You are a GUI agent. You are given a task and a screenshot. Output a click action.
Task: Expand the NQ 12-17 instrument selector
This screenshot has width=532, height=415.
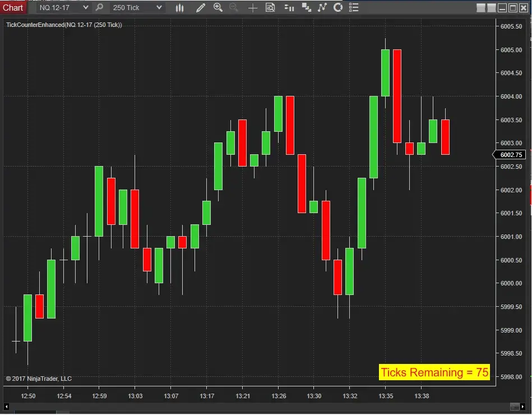[63, 7]
